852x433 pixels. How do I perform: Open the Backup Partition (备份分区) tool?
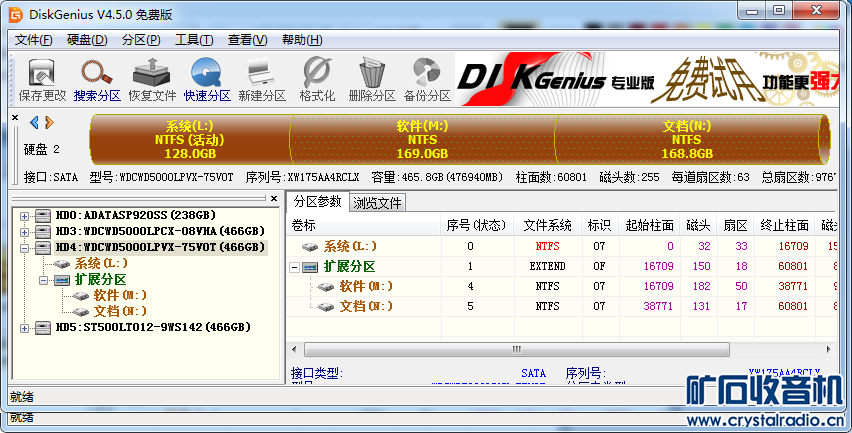click(x=427, y=79)
